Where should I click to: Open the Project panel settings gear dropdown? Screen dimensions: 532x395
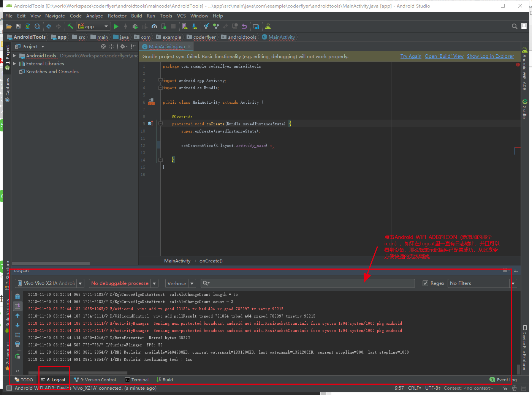123,46
